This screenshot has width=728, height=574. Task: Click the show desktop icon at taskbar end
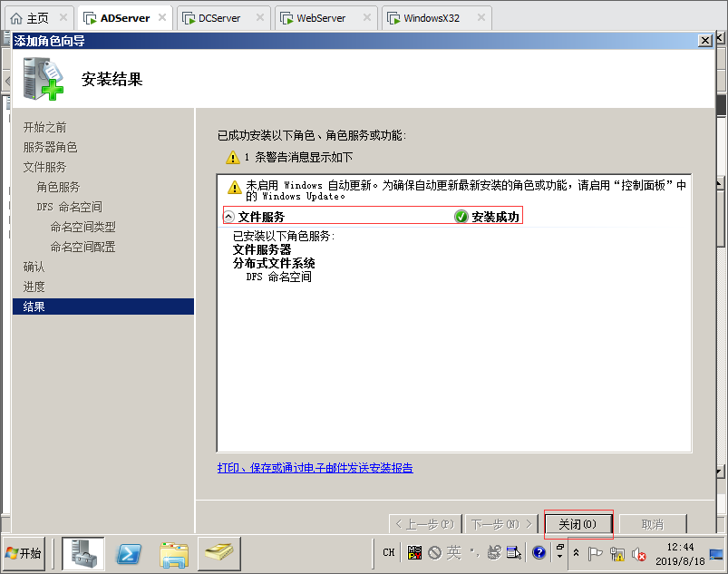click(716, 554)
